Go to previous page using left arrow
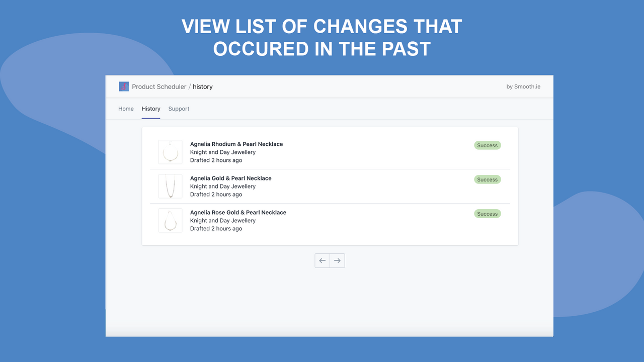This screenshot has width=644, height=362. (x=322, y=260)
